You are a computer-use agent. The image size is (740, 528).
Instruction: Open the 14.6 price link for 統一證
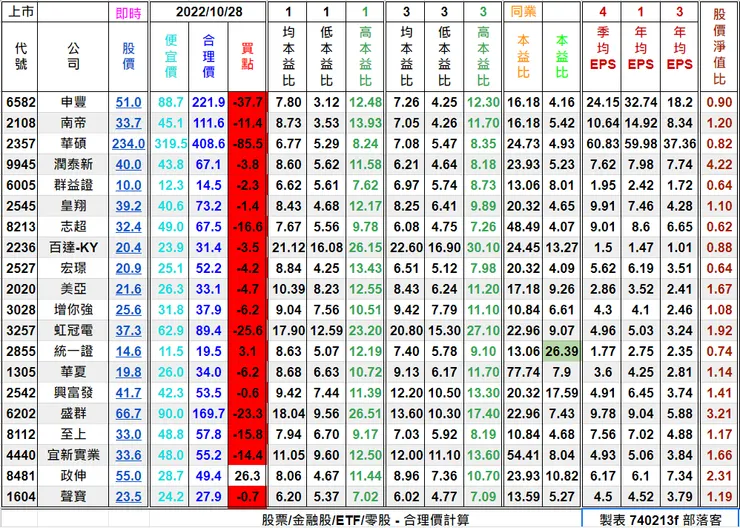pyautogui.click(x=128, y=352)
